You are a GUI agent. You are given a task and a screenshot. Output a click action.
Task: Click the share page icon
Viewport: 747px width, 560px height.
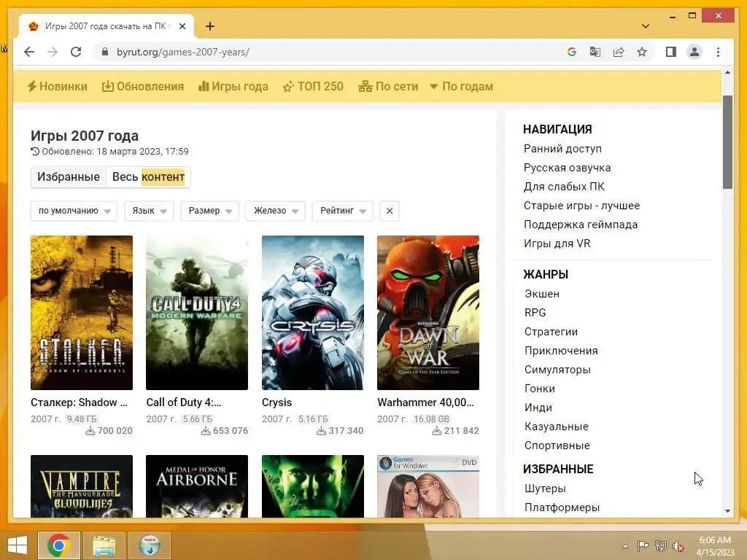coord(619,52)
